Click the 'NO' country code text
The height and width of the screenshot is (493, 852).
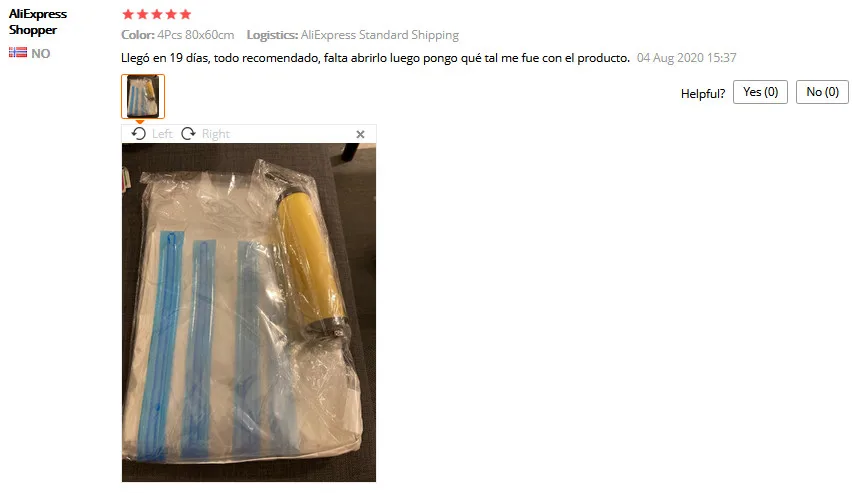(x=41, y=53)
